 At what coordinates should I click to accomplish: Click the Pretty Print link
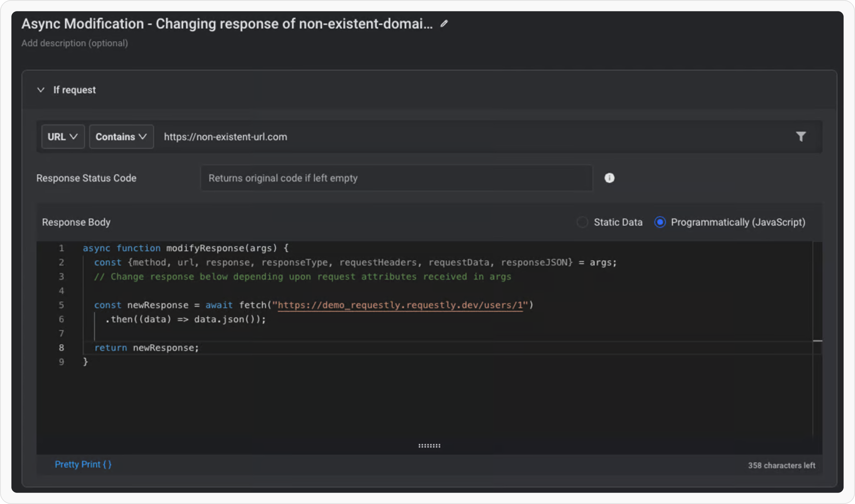(83, 464)
